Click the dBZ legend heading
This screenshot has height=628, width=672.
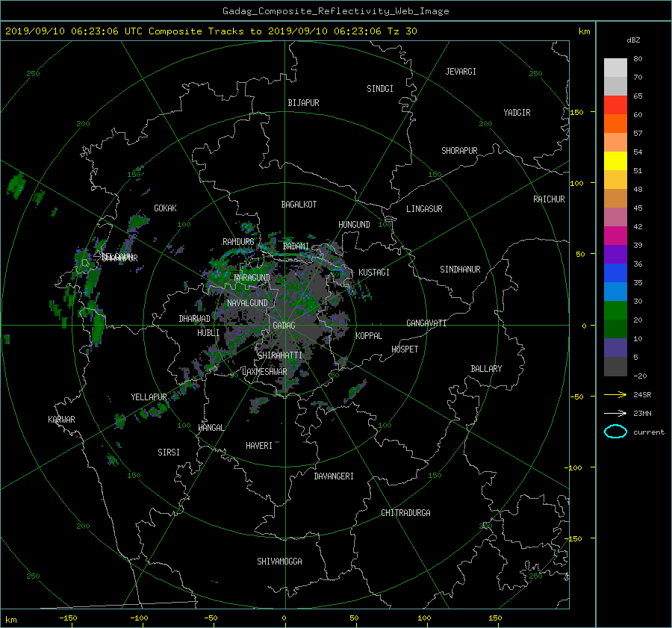pyautogui.click(x=633, y=40)
